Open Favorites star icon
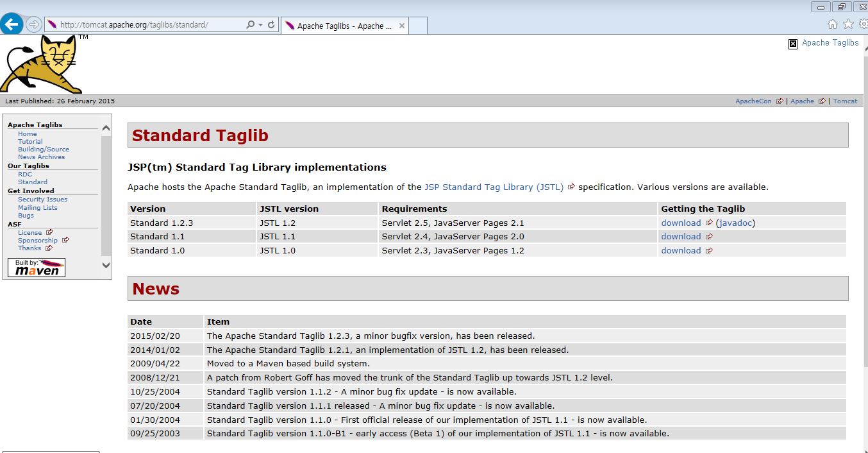The width and height of the screenshot is (868, 453). 848,24
